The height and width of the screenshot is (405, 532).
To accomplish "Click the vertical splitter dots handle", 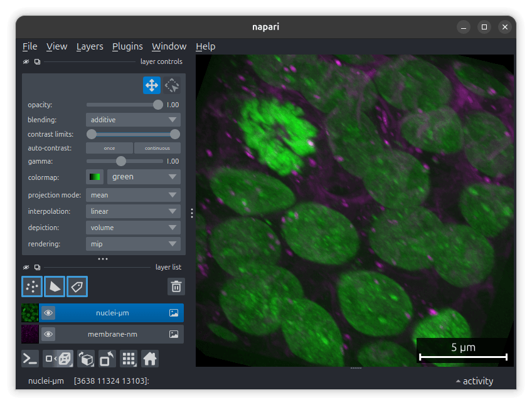I will coord(192,213).
